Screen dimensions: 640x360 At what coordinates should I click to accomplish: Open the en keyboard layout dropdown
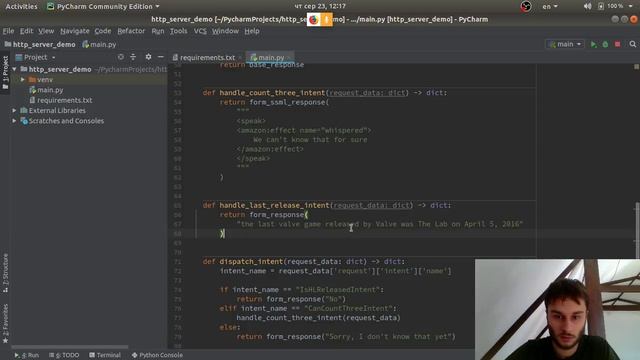coord(549,7)
